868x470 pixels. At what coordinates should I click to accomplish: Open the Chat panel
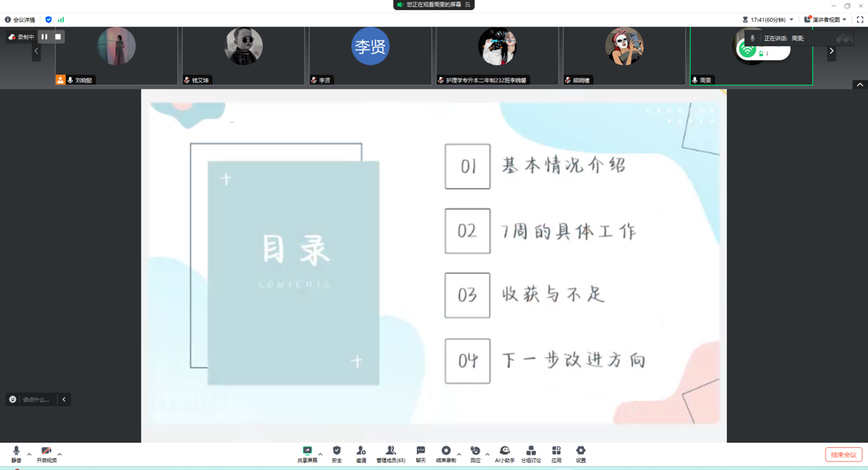pos(421,454)
